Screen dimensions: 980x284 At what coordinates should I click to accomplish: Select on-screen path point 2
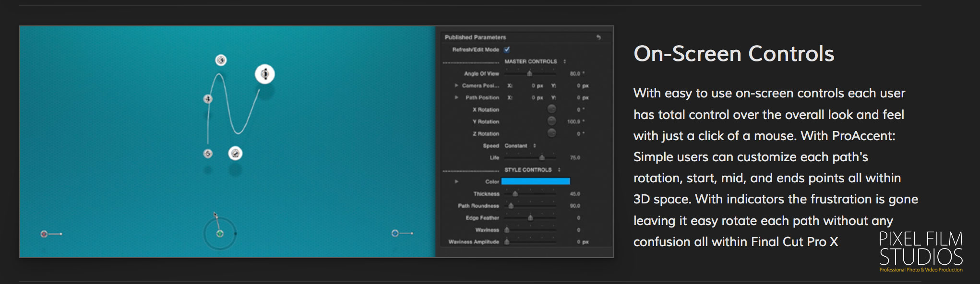(235, 154)
